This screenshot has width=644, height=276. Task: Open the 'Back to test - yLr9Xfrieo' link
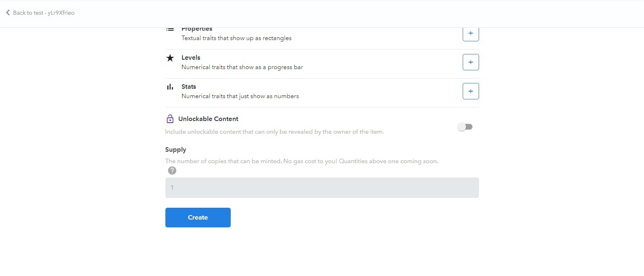[43, 13]
